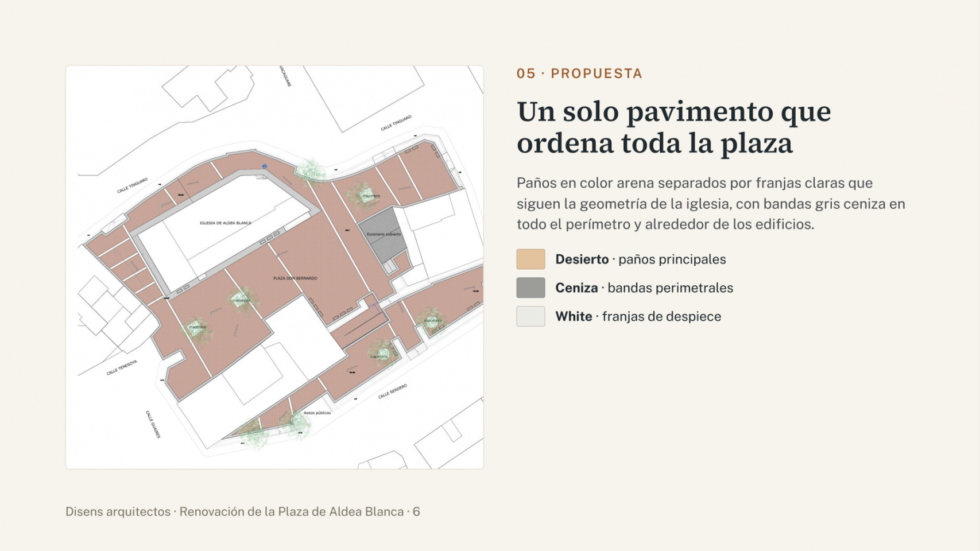Select the Ceniza gray color swatch
This screenshot has height=551, width=980.
(x=530, y=288)
